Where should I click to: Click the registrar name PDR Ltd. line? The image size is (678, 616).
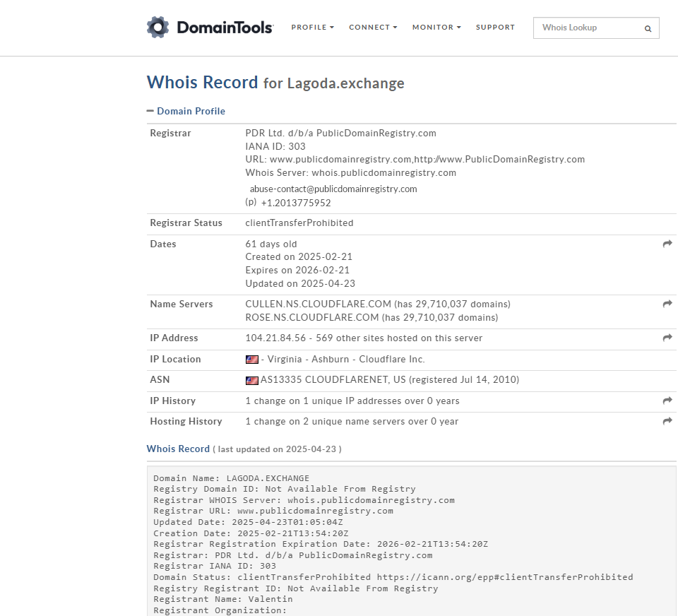pos(340,134)
